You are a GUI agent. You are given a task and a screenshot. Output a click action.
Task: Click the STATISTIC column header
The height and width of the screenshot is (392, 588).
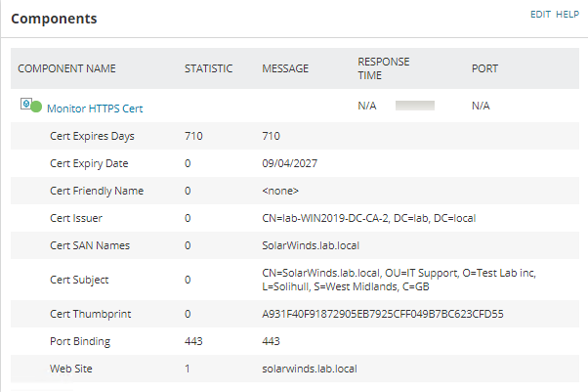(208, 68)
